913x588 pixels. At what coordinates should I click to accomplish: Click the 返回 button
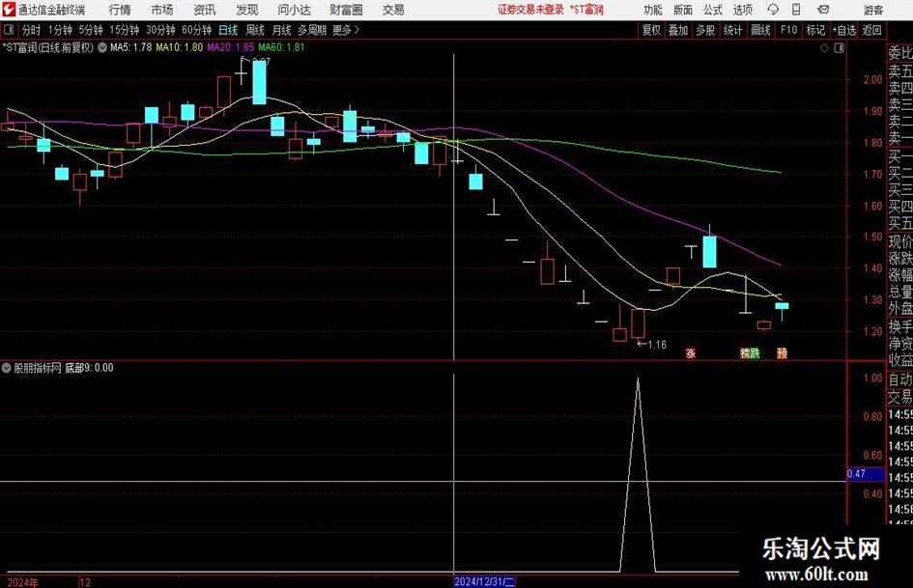[871, 30]
